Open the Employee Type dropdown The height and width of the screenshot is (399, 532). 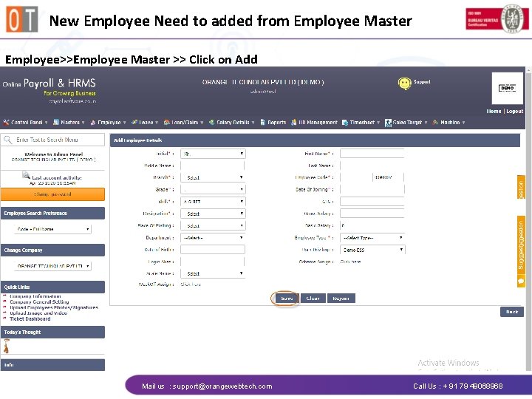click(x=372, y=238)
